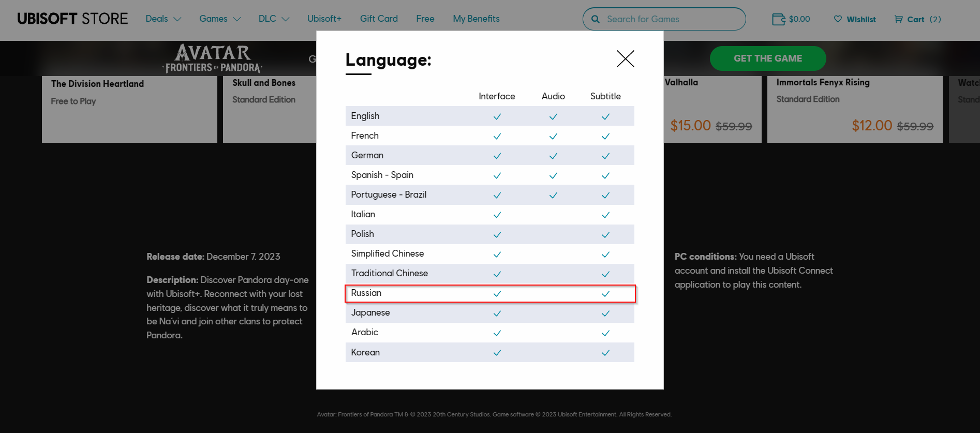Open the Free games page
Screen dimensions: 980x433
point(425,19)
